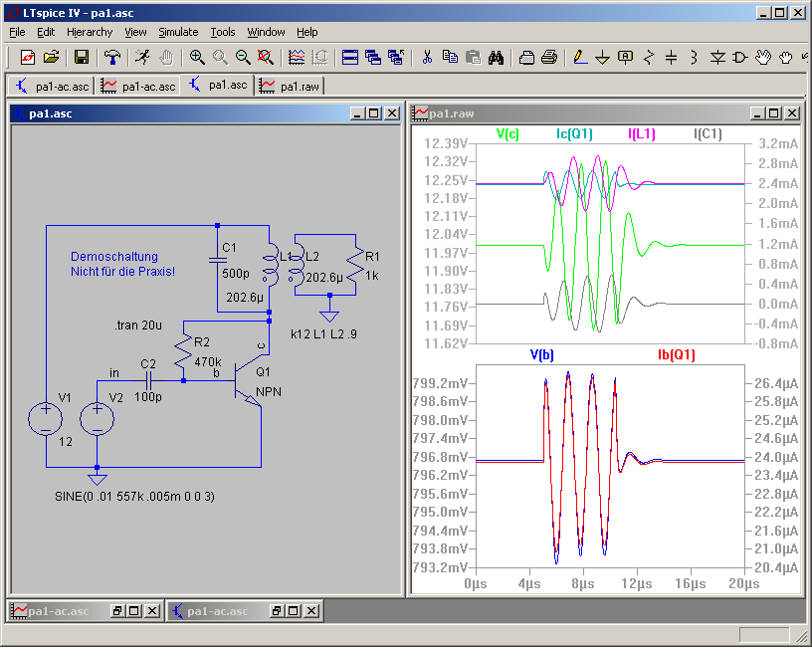The width and height of the screenshot is (812, 647).
Task: Open the File menu
Action: point(17,32)
